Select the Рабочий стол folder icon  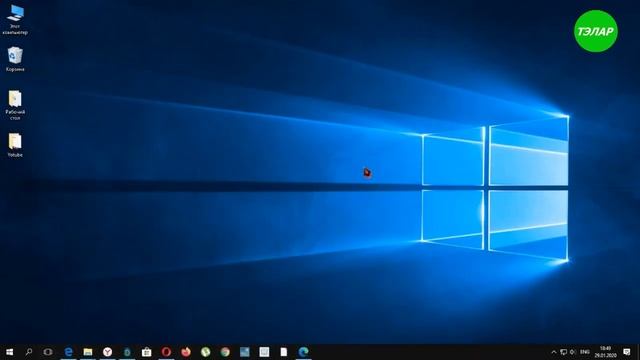(15, 105)
